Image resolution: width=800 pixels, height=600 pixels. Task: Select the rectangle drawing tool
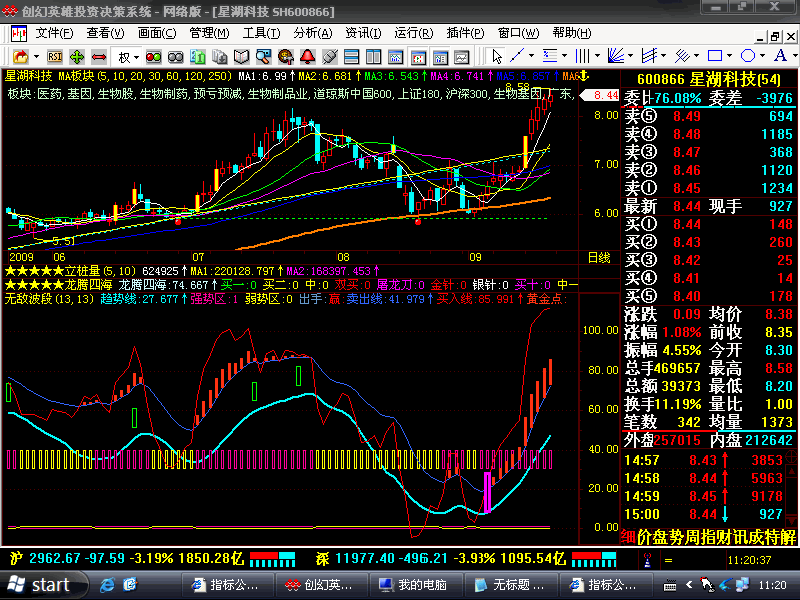pyautogui.click(x=715, y=55)
